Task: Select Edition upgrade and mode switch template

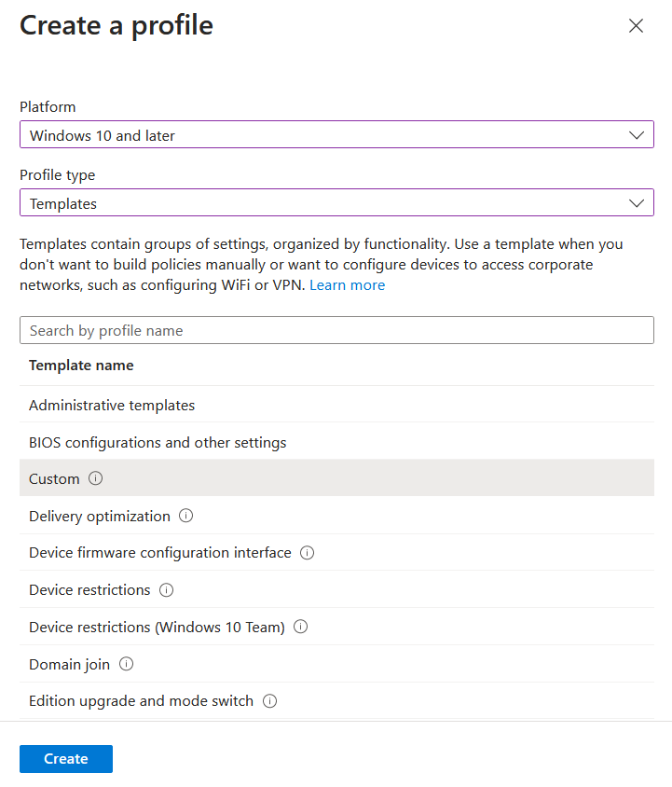Action: [141, 701]
